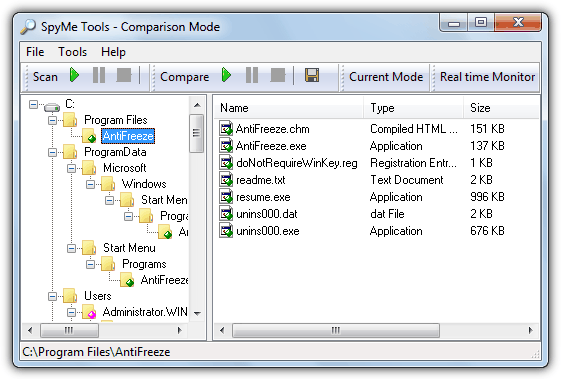Select the resume.exe file name
The height and width of the screenshot is (379, 561).
(263, 197)
